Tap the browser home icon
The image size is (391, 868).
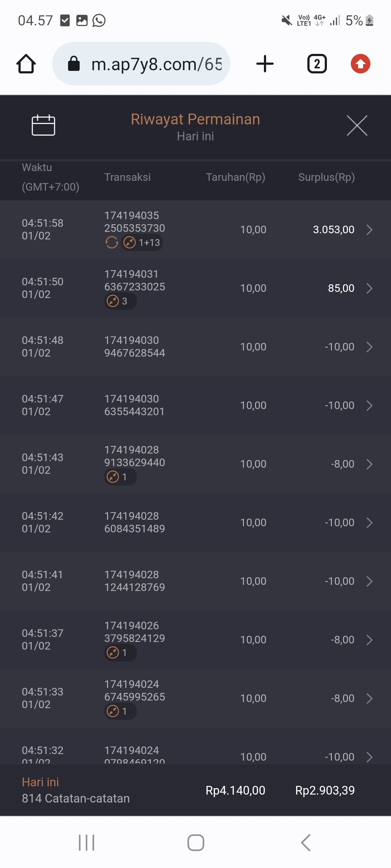(x=26, y=64)
